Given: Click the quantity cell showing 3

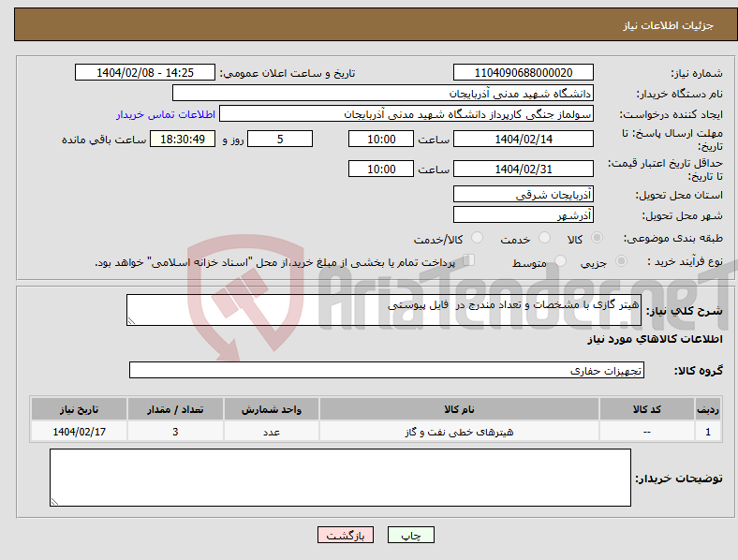Looking at the screenshot, I should (x=175, y=432).
